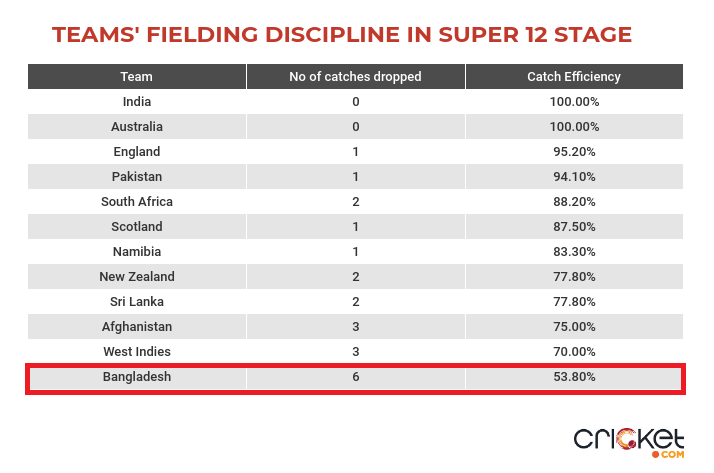
Task: Select the Sri Lanka team cell
Action: coord(137,302)
